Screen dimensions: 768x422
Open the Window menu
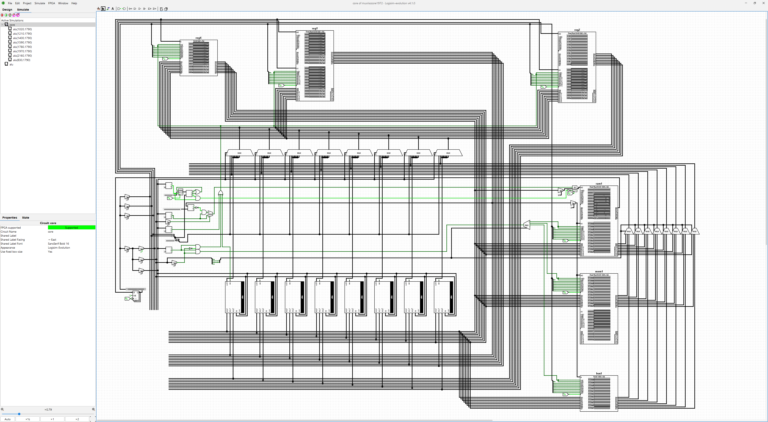(63, 3)
